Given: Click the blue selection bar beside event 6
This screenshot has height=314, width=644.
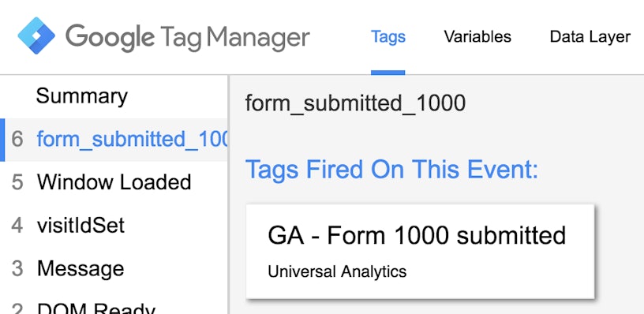Looking at the screenshot, I should pyautogui.click(x=2, y=140).
